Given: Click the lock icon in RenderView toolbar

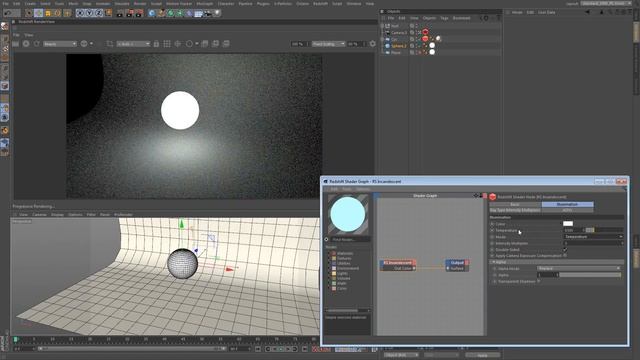Looking at the screenshot, I should point(156,44).
